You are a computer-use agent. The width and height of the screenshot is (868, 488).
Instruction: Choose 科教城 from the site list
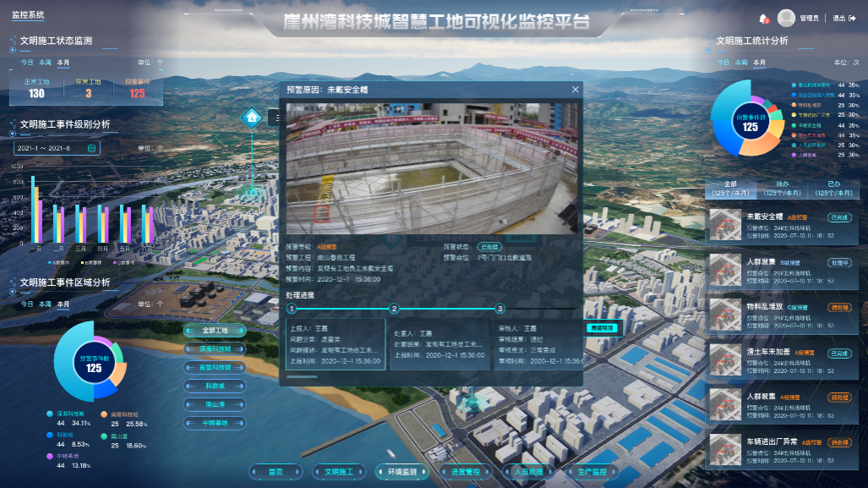pos(216,386)
